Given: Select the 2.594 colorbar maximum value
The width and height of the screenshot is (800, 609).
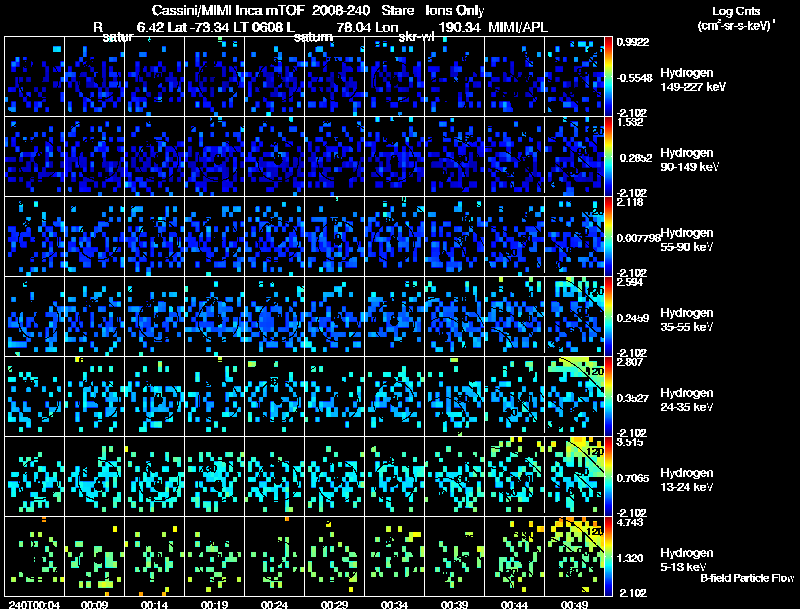Looking at the screenshot, I should pyautogui.click(x=630, y=283).
